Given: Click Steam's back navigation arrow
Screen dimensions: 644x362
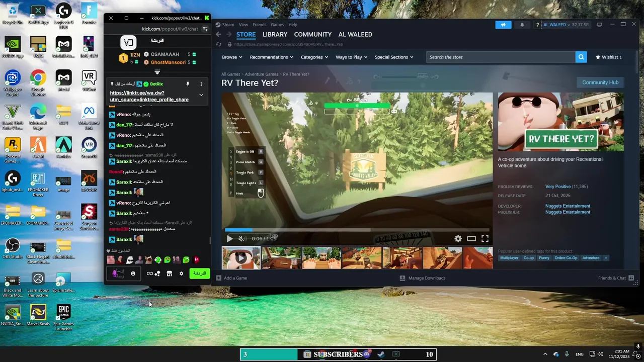Looking at the screenshot, I should 218,34.
